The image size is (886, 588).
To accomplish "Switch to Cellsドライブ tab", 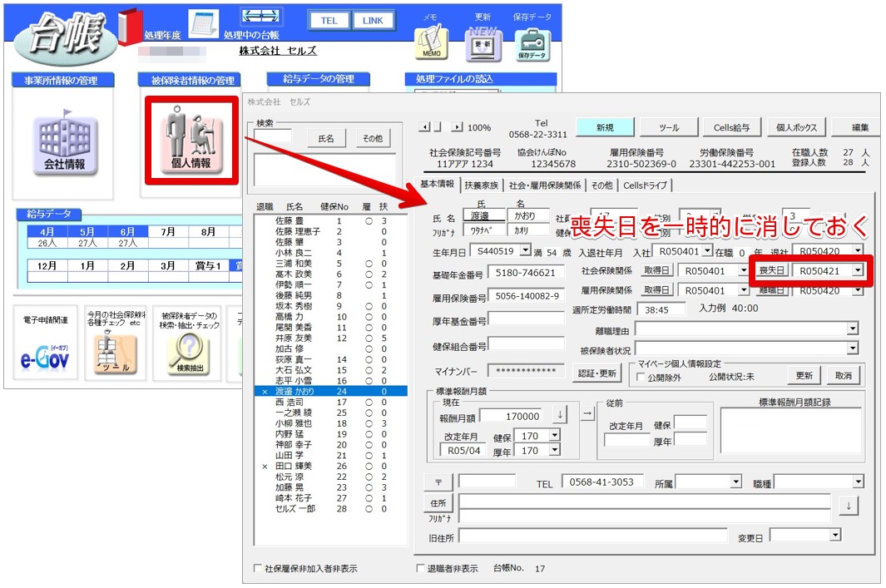I will [x=645, y=185].
